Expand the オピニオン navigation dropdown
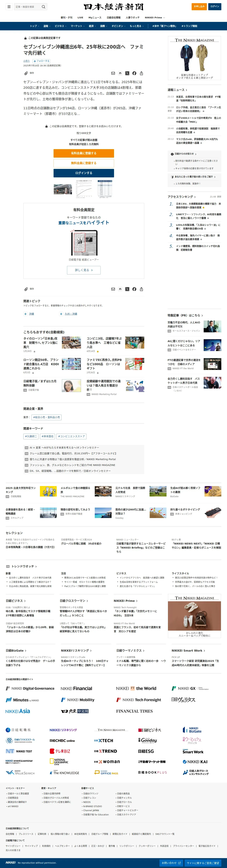The image size is (227, 868). coord(118,26)
